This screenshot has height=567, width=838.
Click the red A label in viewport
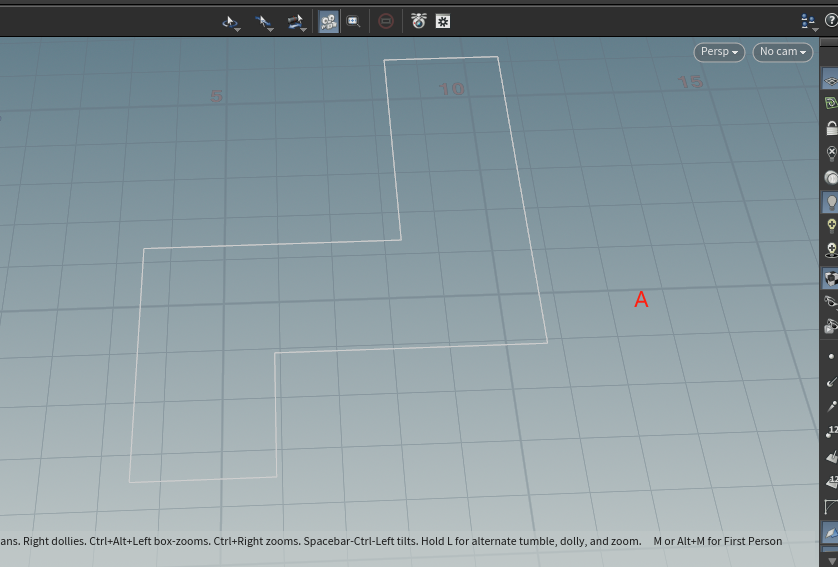click(x=641, y=299)
